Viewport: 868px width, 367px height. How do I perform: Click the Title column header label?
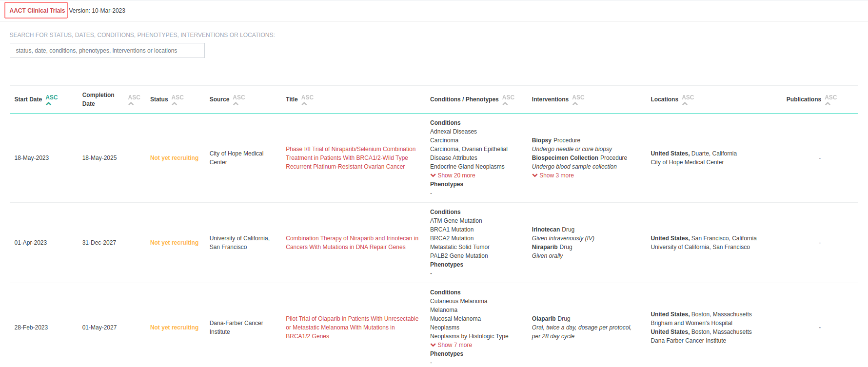(292, 99)
